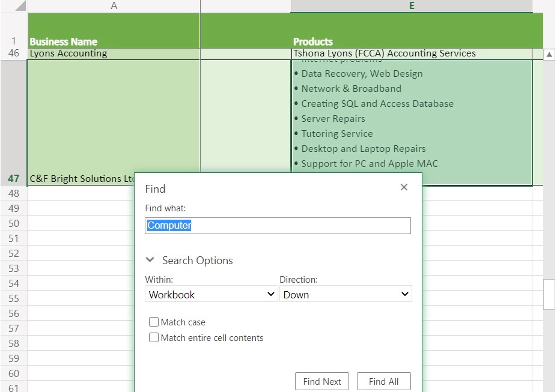Collapse the Search Options chevron
The width and height of the screenshot is (557, 392).
click(150, 260)
